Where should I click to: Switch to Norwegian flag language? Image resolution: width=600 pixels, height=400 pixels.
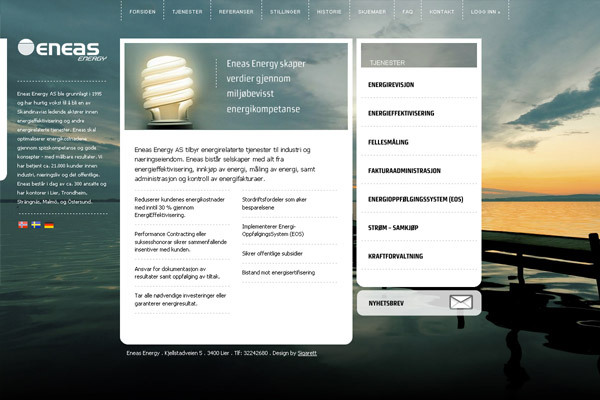(x=23, y=225)
